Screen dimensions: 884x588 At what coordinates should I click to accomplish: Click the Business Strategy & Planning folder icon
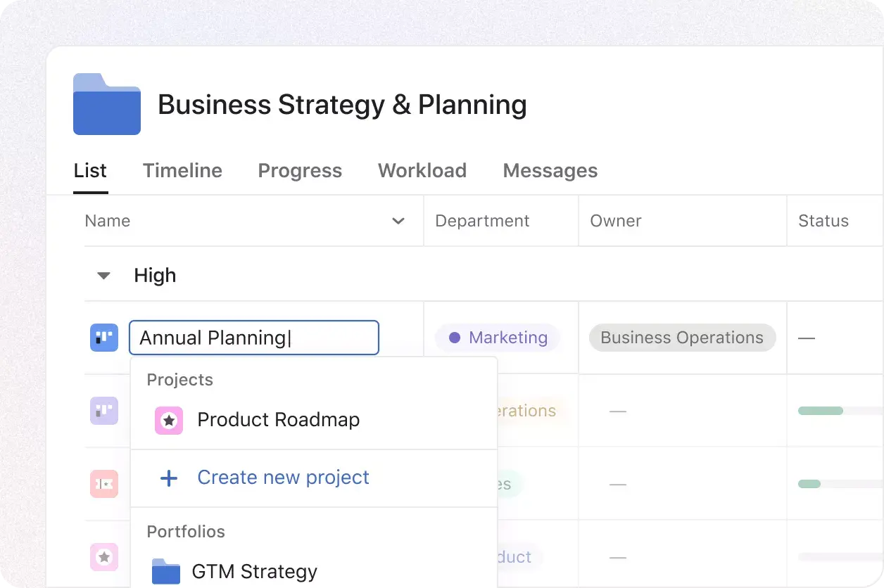106,104
